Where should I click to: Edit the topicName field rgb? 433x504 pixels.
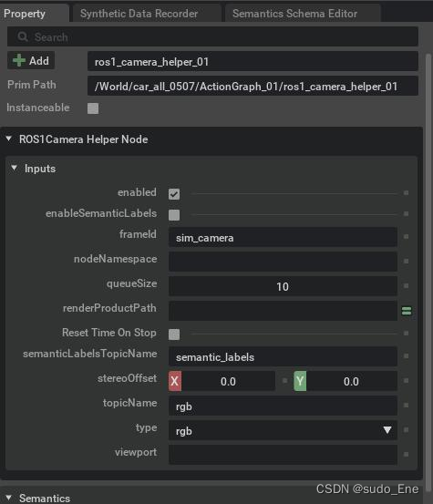click(283, 406)
